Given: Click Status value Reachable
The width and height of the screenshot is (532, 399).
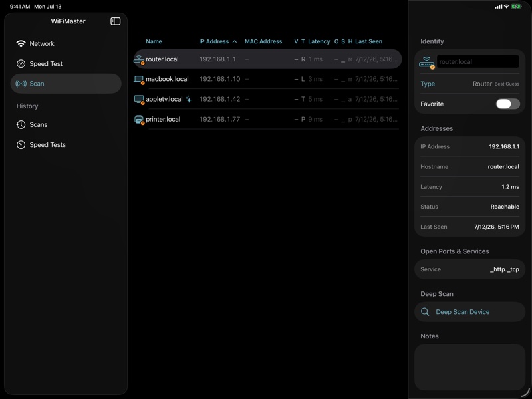Looking at the screenshot, I should coord(505,207).
